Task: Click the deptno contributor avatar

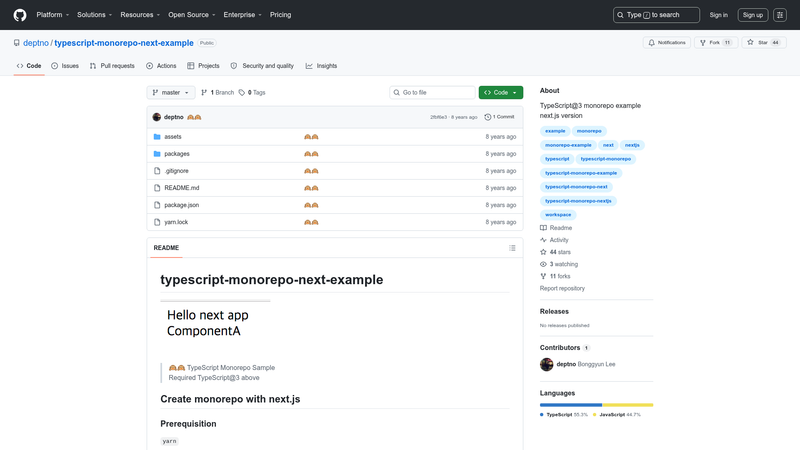Action: pos(546,364)
